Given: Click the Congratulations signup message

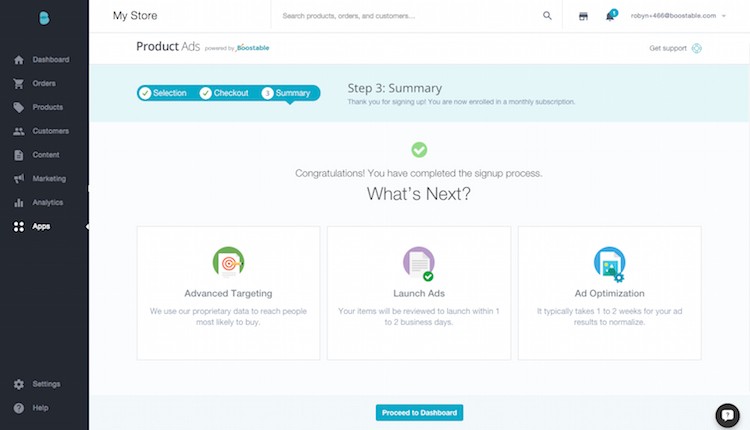Looking at the screenshot, I should click(x=419, y=173).
